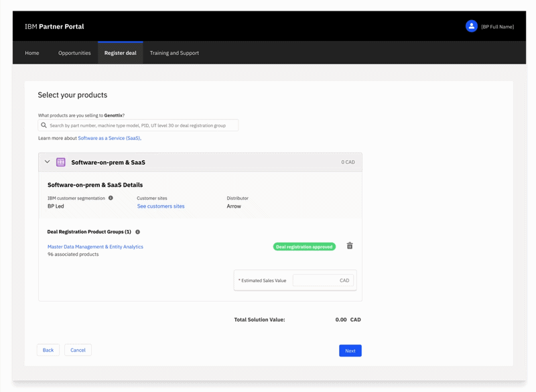Image resolution: width=536 pixels, height=392 pixels.
Task: Click the Deal registration approved badge
Action: (x=304, y=247)
